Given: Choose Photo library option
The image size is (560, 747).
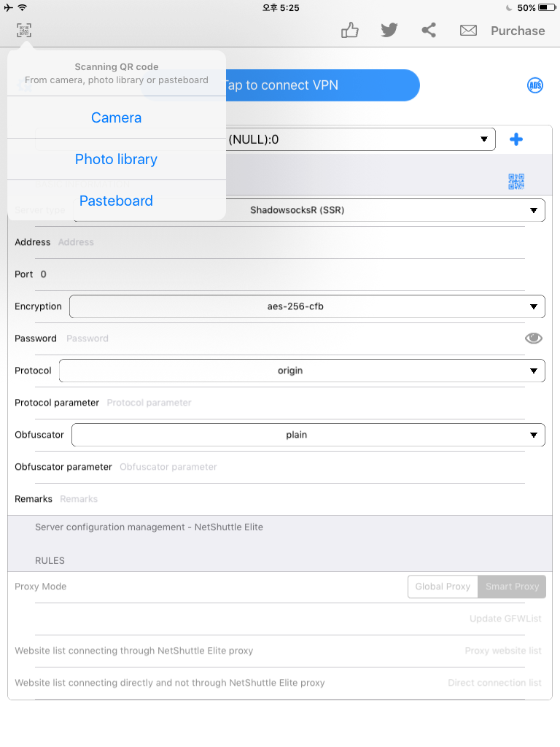Looking at the screenshot, I should (x=116, y=159).
